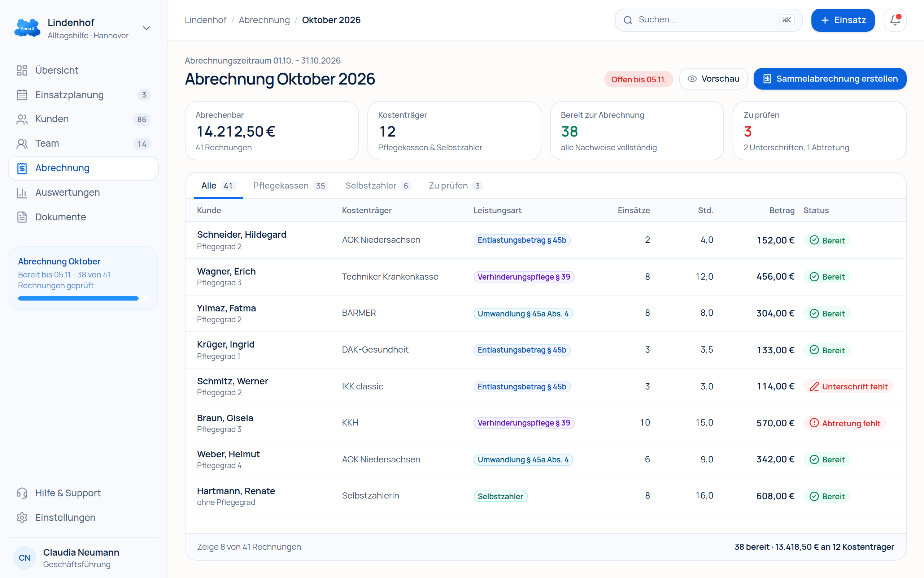
Task: Click the Kostenträger column header
Action: [x=367, y=210]
